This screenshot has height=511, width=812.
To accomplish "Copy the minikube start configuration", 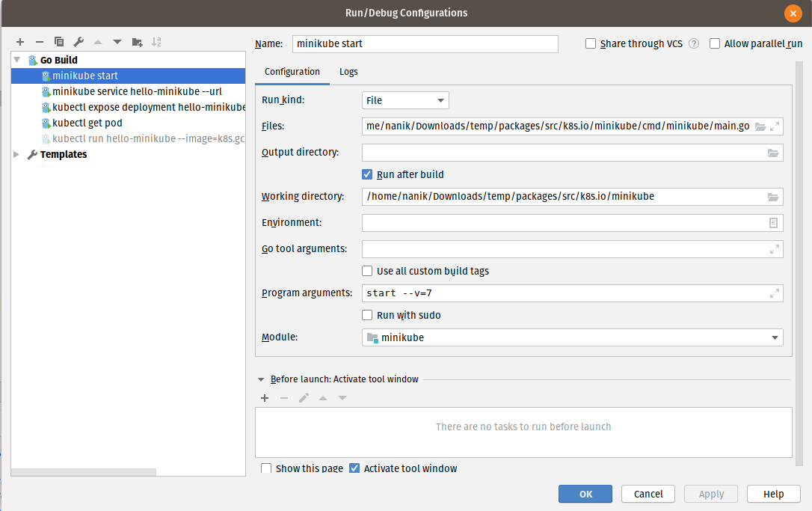I will pyautogui.click(x=59, y=42).
